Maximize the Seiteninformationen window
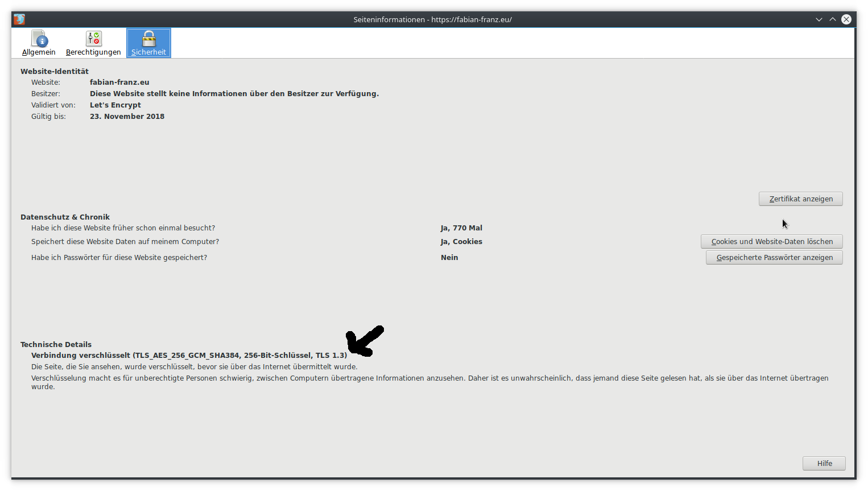 point(833,19)
